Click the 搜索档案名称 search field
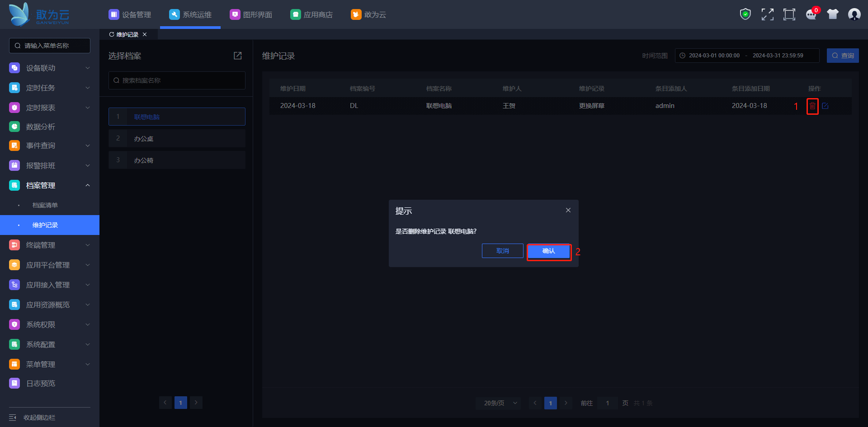Image resolution: width=868 pixels, height=427 pixels. pyautogui.click(x=177, y=80)
